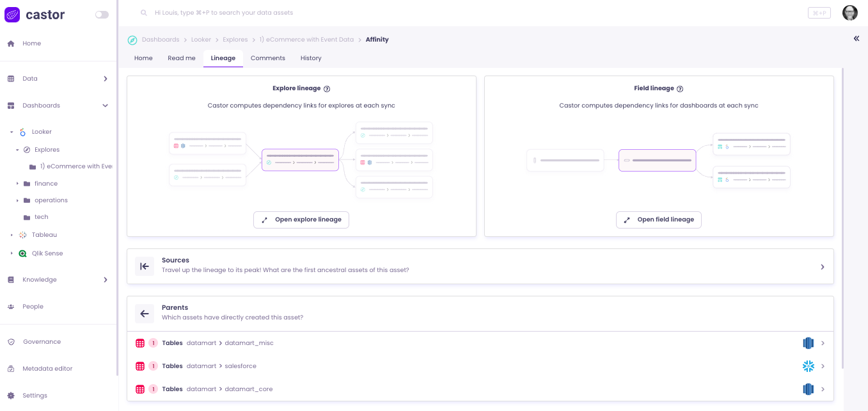Click Open field lineage button
The image size is (868, 411).
tap(658, 220)
